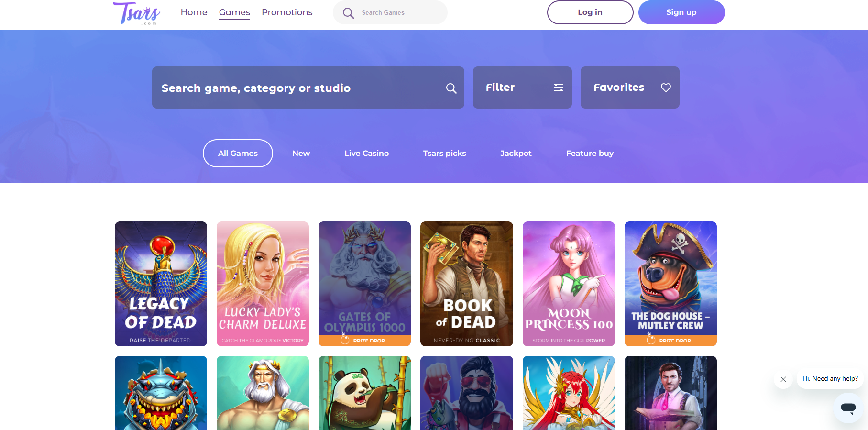Image resolution: width=868 pixels, height=430 pixels.
Task: Click Prize Drop badge on Gates of Olympus
Action: 364,340
